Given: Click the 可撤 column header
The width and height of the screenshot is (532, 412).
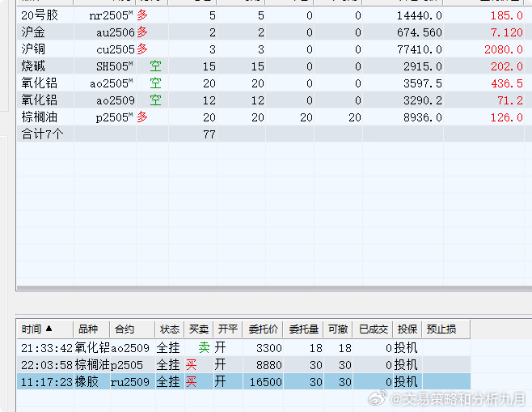Looking at the screenshot, I should (x=338, y=329).
